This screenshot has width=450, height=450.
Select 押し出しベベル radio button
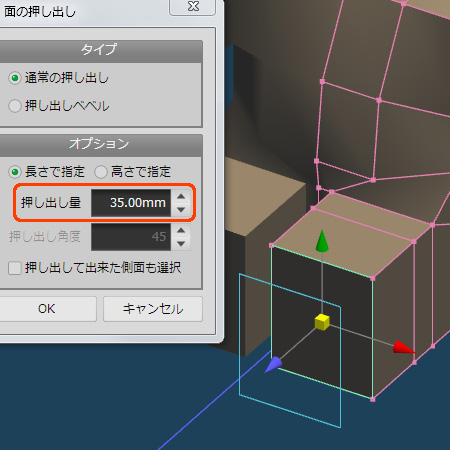click(15, 106)
